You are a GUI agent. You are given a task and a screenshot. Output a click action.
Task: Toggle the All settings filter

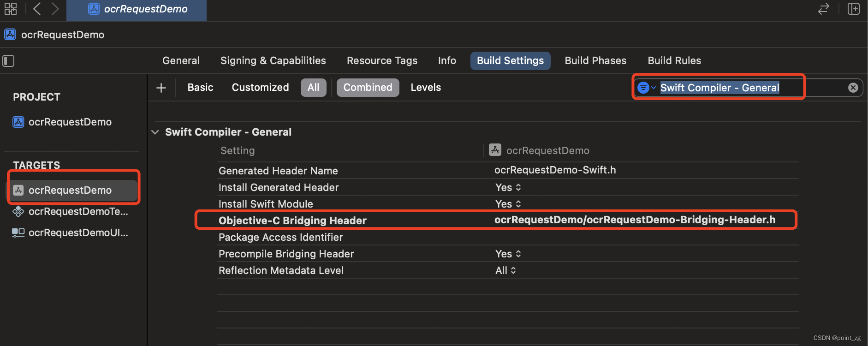[x=314, y=88]
